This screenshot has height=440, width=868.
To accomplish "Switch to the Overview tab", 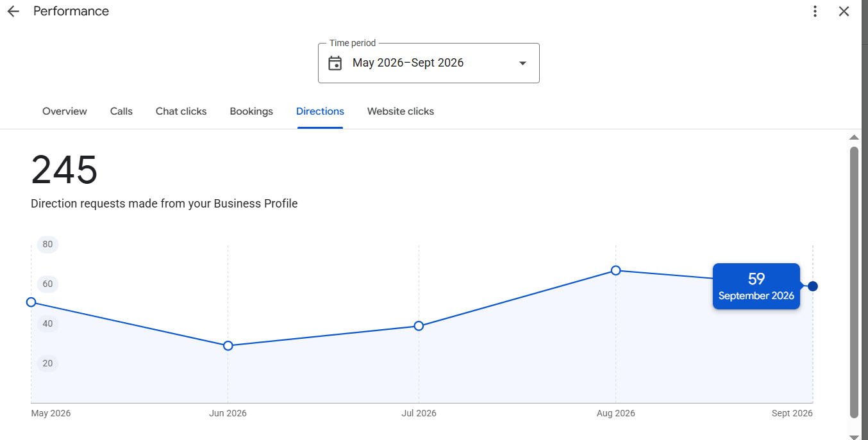I will point(65,111).
